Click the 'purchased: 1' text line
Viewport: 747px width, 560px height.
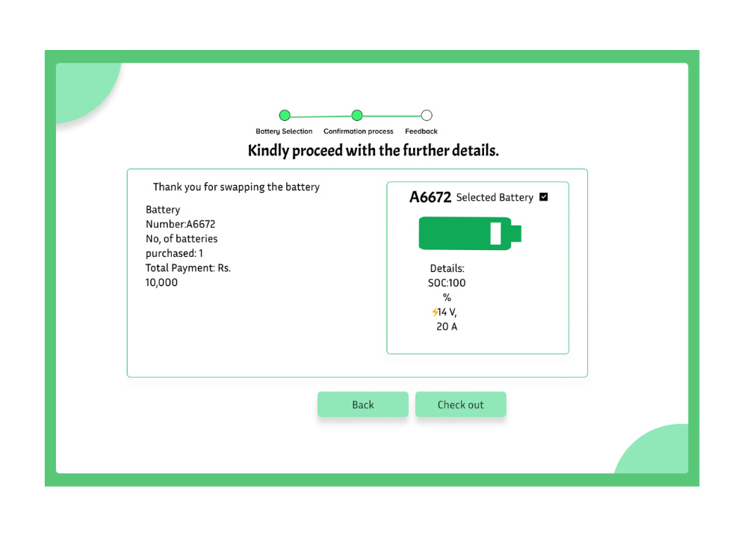(x=174, y=253)
